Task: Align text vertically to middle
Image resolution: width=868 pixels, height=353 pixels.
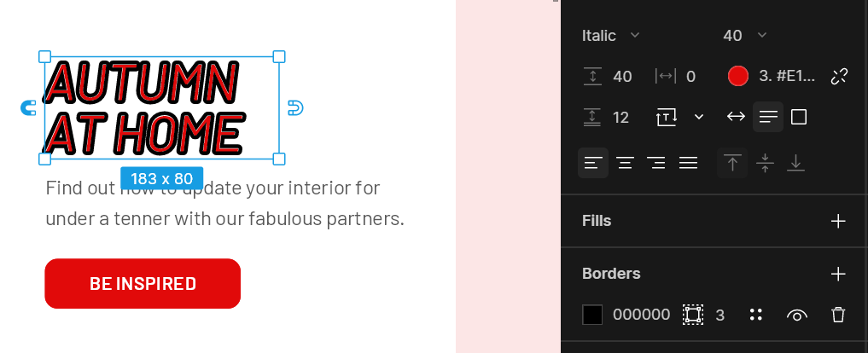Action: (x=765, y=163)
